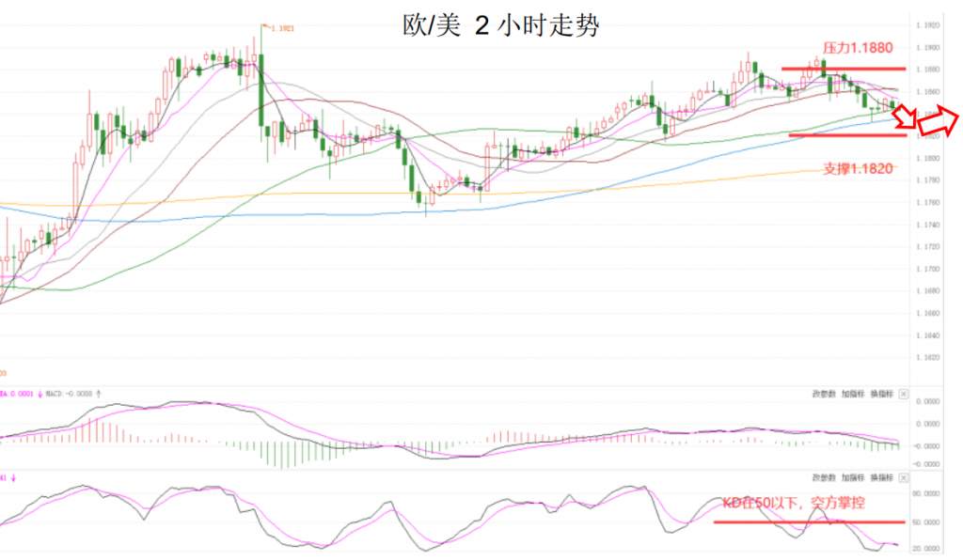
Task: Click the 80.0000 KD axis label
Action: pos(927,493)
